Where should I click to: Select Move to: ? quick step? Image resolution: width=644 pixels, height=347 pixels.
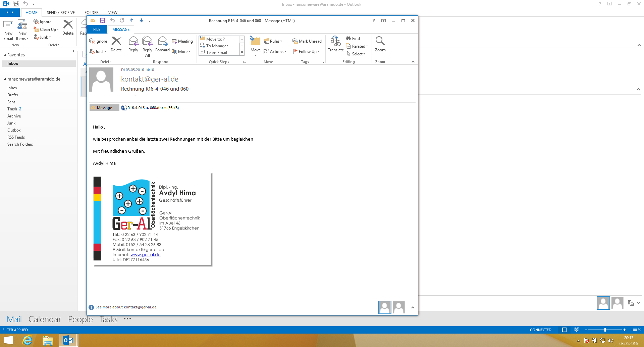click(219, 39)
